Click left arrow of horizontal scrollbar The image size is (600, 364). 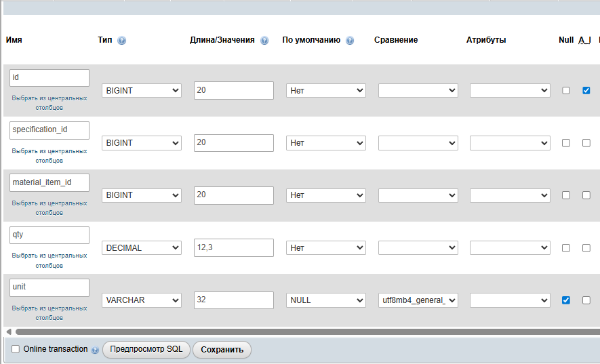click(x=8, y=331)
